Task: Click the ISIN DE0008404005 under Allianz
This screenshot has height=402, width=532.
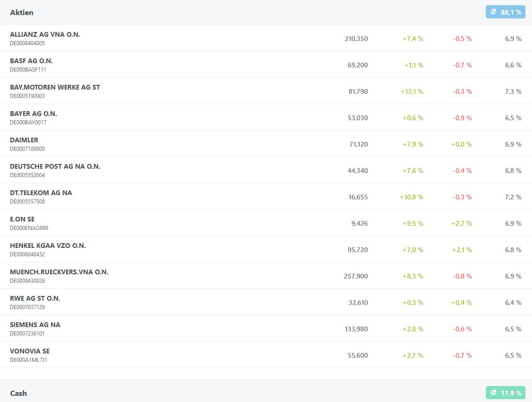Action: 27,43
